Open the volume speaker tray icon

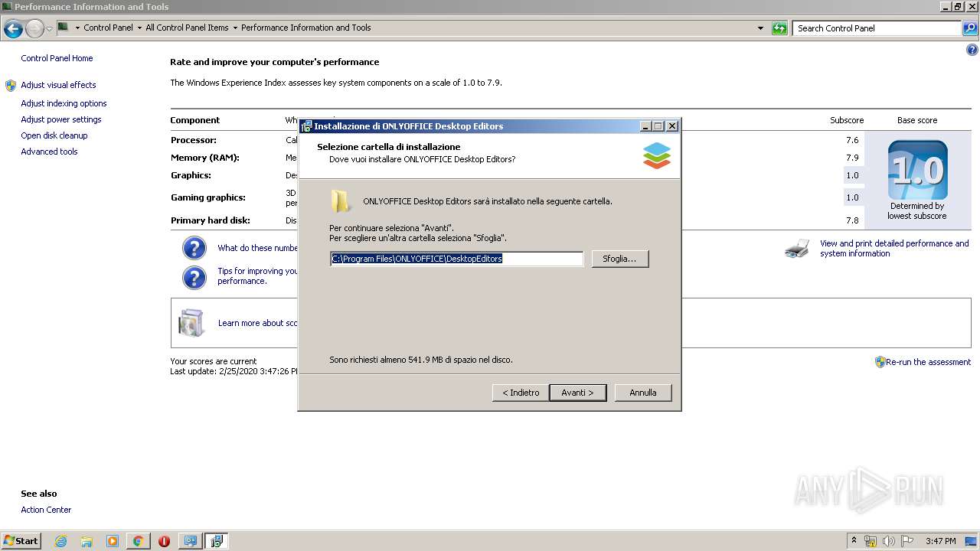click(889, 541)
